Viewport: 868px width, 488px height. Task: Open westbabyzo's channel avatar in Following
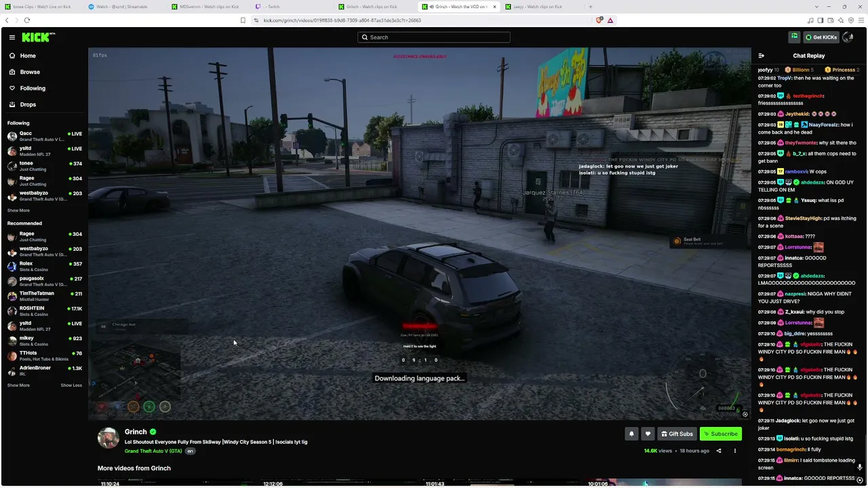point(12,196)
